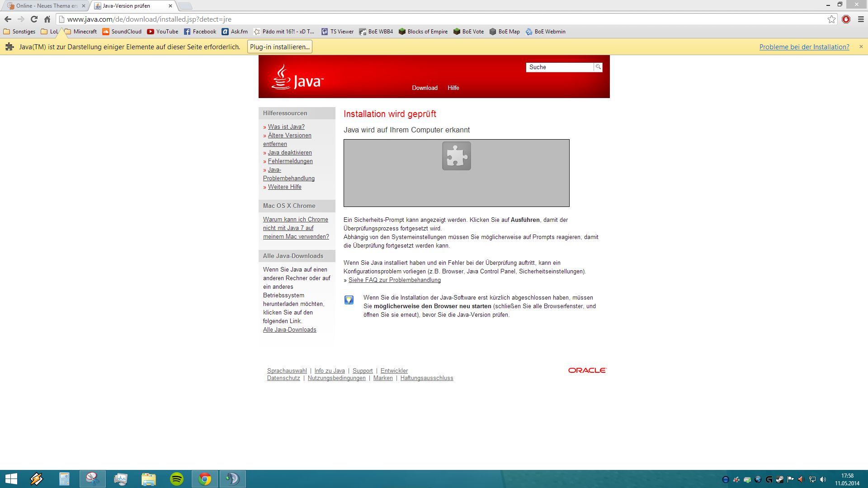Viewport: 868px width, 488px height.
Task: Dismiss the yellow plug-in infobar
Action: [861, 47]
